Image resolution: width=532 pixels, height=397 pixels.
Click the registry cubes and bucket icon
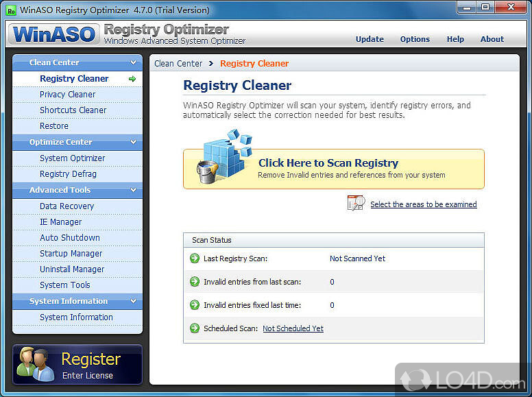[224, 156]
